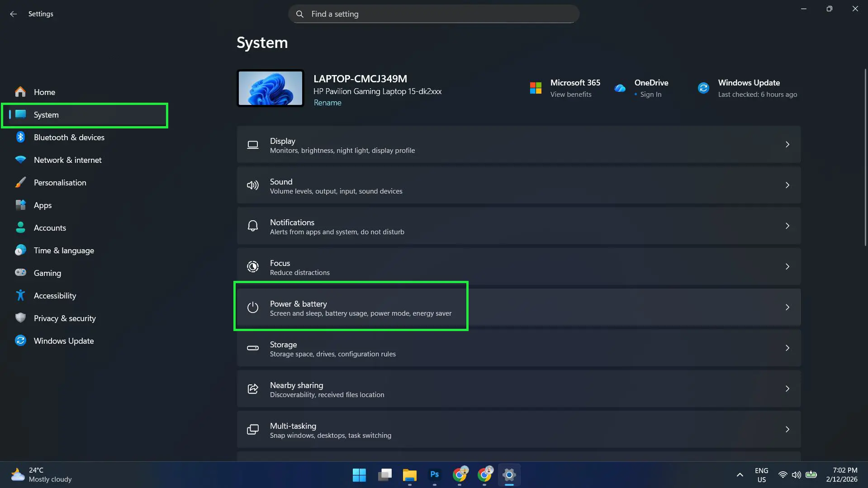Select the Power & battery icon
Image resolution: width=868 pixels, height=488 pixels.
point(252,307)
